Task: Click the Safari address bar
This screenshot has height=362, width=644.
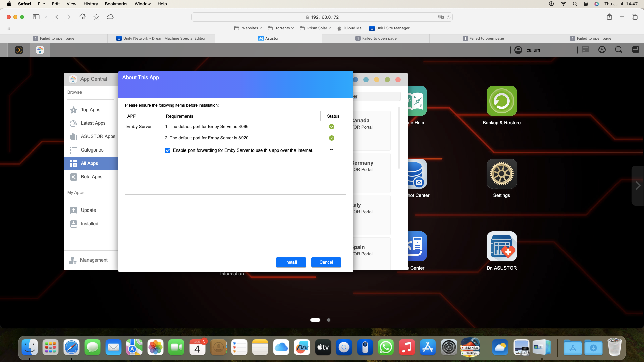Action: [322, 17]
